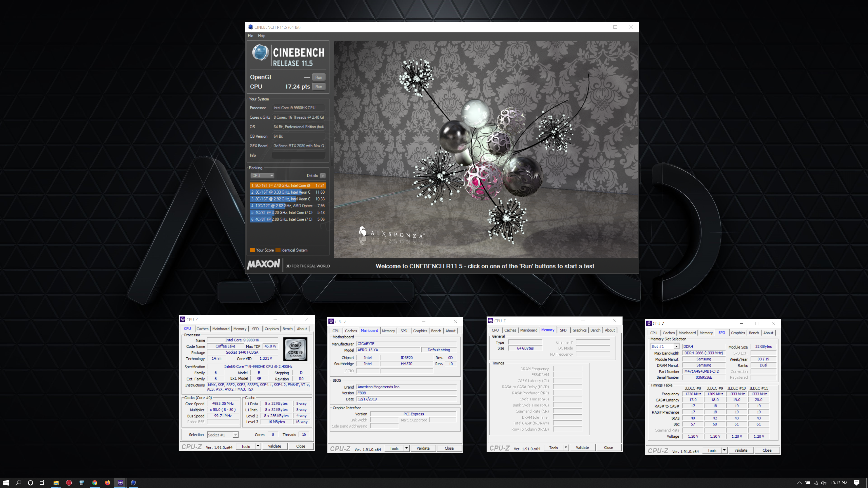The image size is (868, 488).
Task: Expand Tools dropdown arrow in CPU window
Action: click(258, 446)
